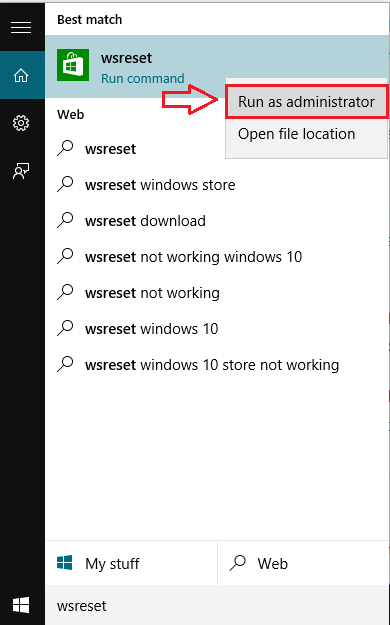Click the green Store icon for wsreset

click(73, 65)
